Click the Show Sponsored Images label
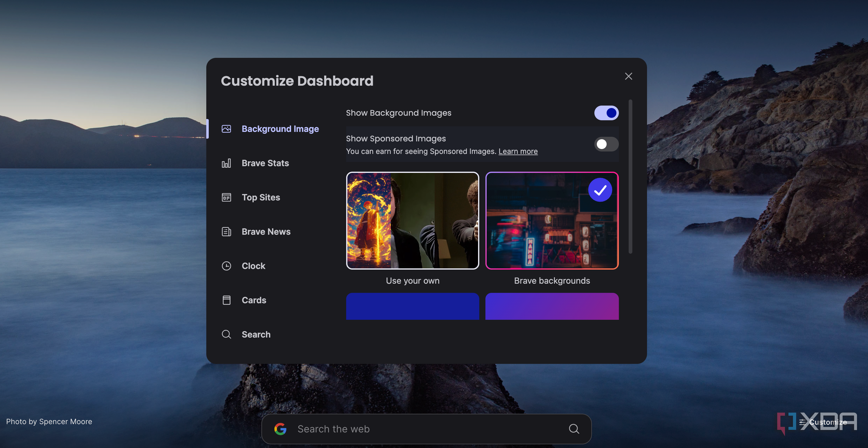The width and height of the screenshot is (868, 448). (x=395, y=139)
